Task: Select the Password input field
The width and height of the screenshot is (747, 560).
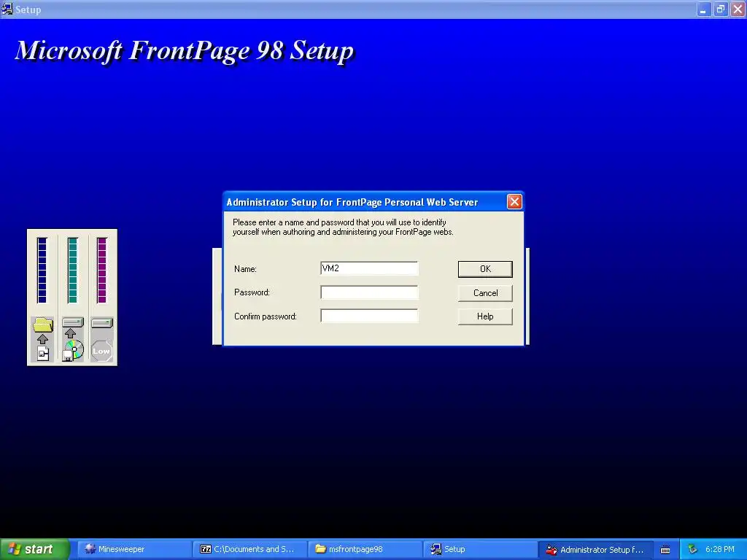Action: pyautogui.click(x=369, y=292)
